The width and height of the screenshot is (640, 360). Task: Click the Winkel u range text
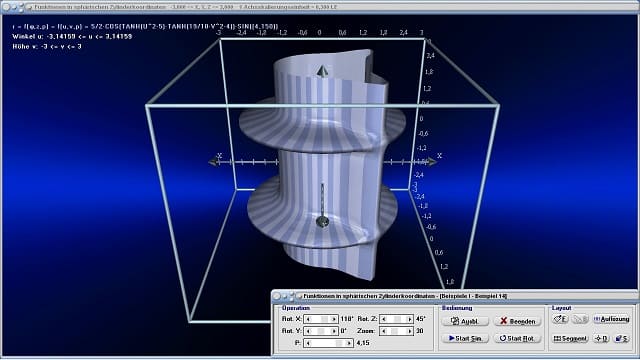click(x=72, y=36)
